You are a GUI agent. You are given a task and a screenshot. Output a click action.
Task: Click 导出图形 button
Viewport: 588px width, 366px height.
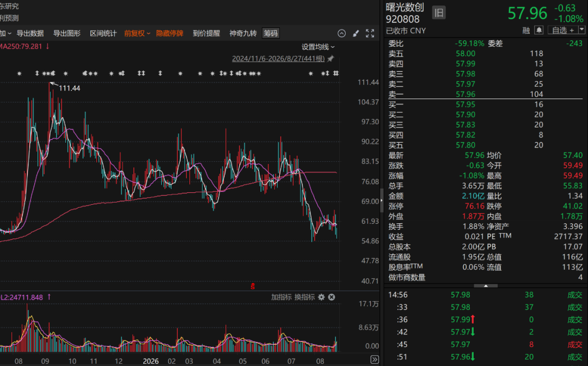tap(67, 33)
